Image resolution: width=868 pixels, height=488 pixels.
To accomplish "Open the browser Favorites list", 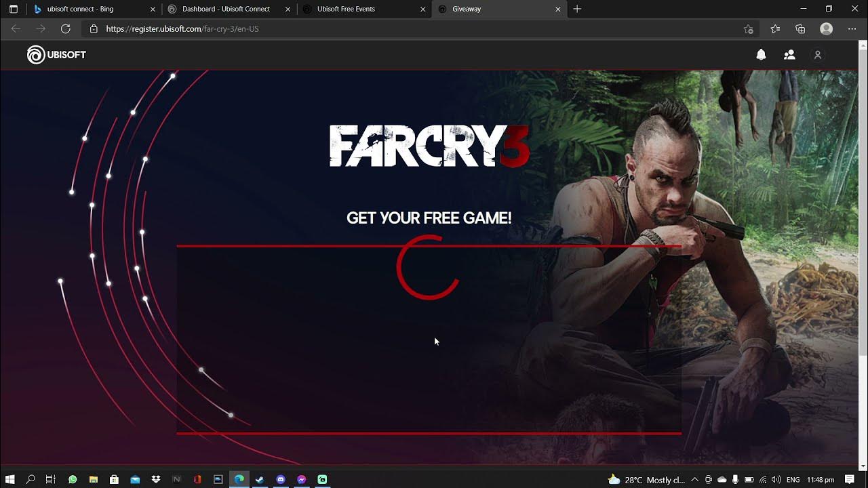I will click(775, 28).
